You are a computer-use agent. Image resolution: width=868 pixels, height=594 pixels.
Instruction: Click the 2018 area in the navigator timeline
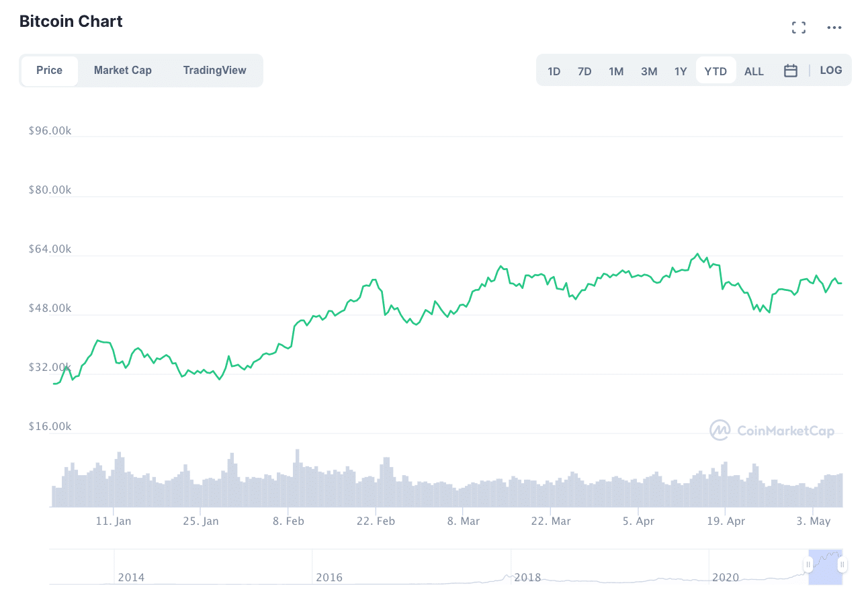click(527, 577)
